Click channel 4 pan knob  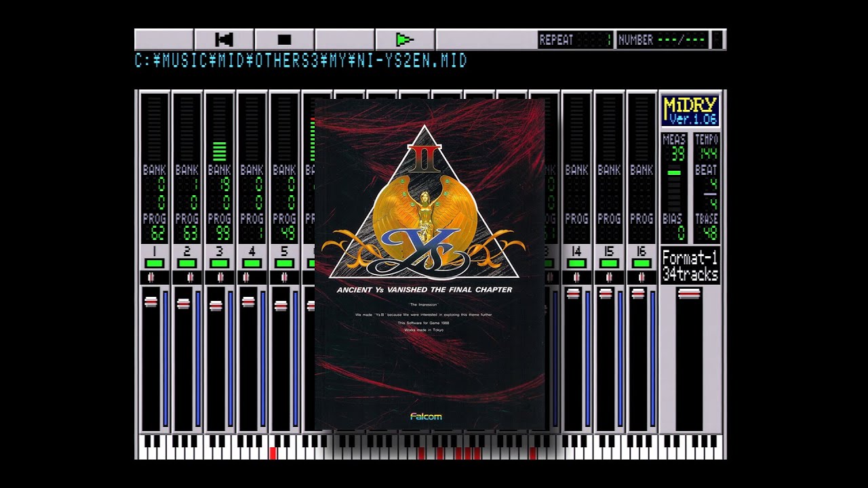click(x=246, y=277)
